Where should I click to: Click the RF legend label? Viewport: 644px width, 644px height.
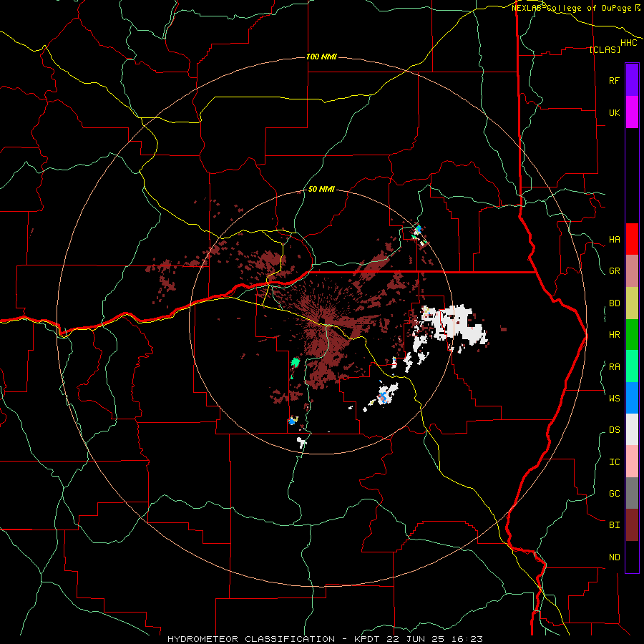(x=614, y=80)
